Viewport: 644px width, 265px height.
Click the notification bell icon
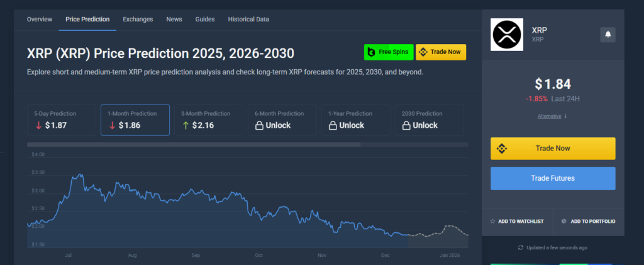pyautogui.click(x=608, y=35)
